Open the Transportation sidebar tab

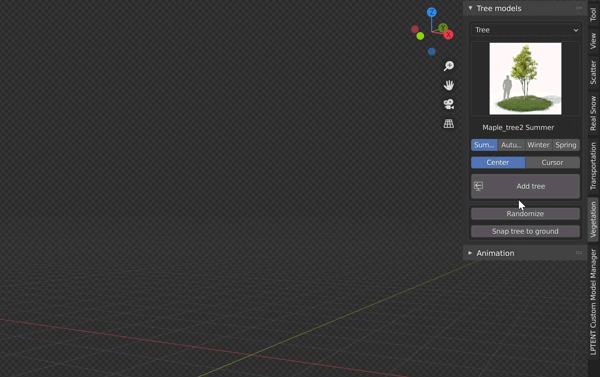593,166
